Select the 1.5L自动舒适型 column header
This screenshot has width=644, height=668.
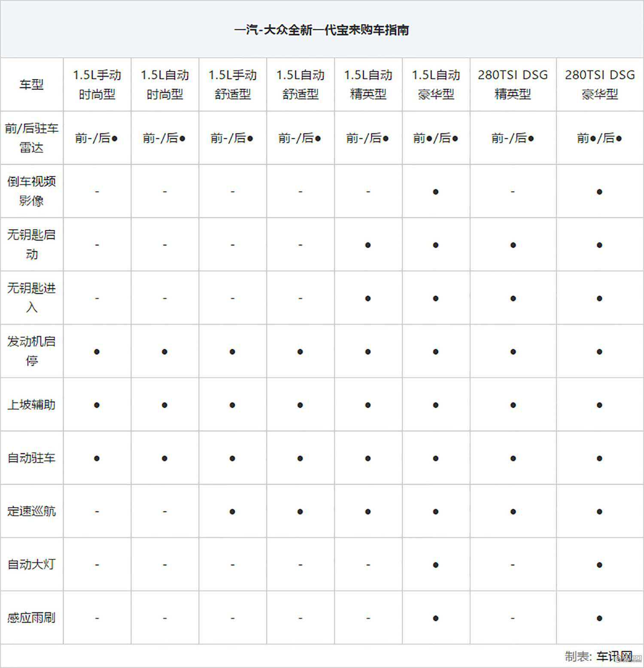point(300,85)
